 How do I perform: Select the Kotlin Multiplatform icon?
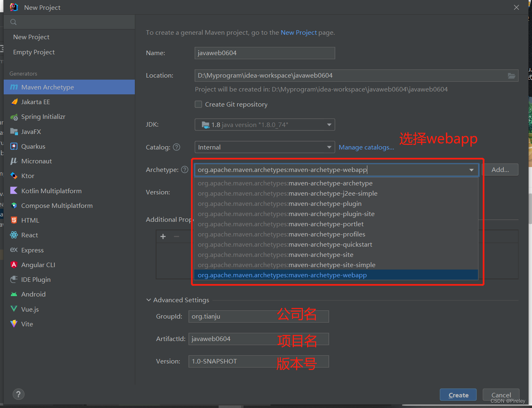coord(14,191)
